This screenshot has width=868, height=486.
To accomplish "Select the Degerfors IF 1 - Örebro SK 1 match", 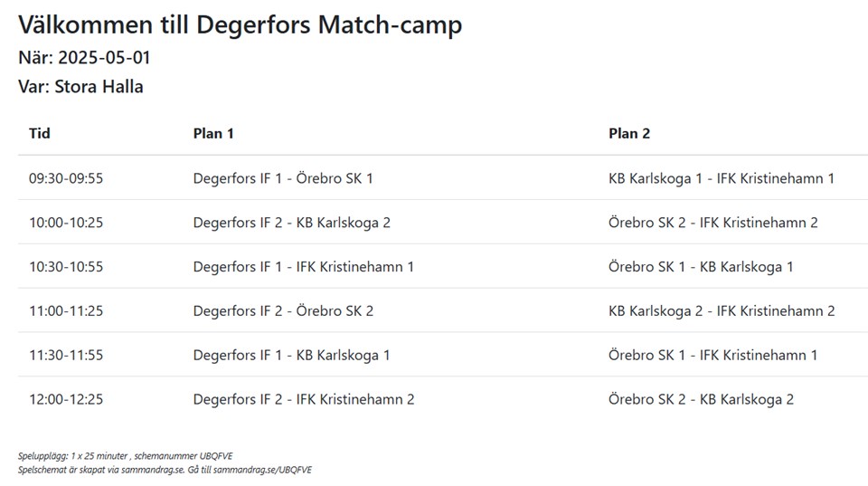I will (x=283, y=178).
